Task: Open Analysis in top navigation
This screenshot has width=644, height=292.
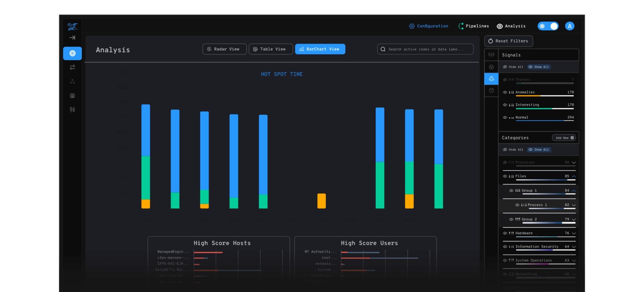Action: tap(511, 26)
